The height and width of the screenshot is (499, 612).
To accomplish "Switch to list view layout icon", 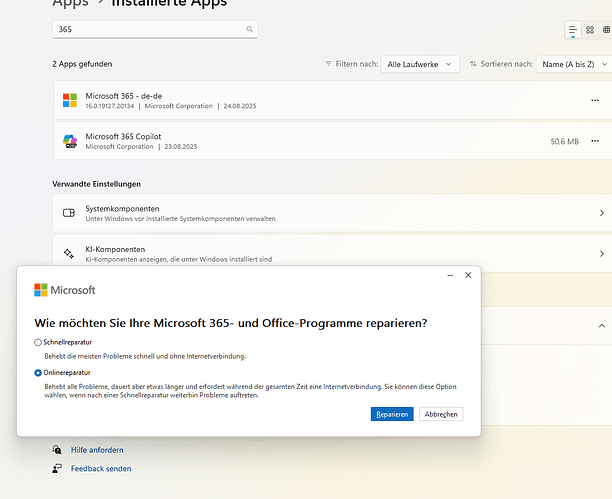I will pos(573,30).
